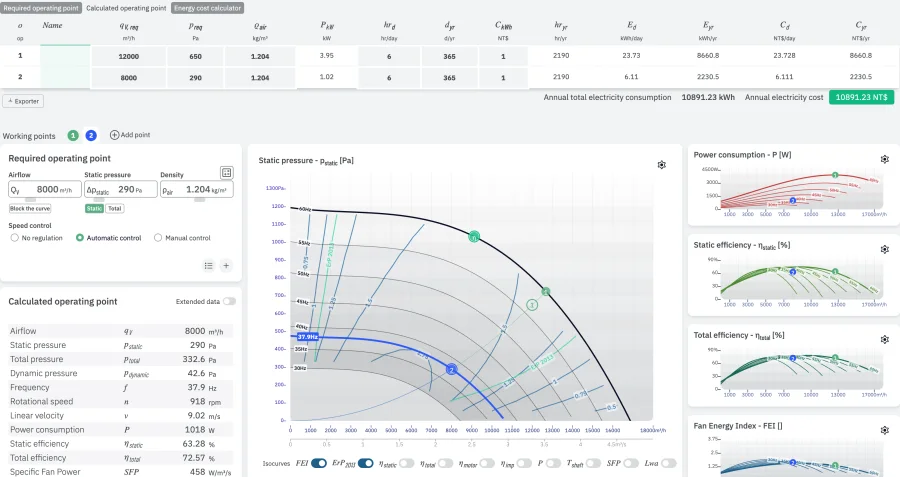Click Block the curve button
Image resolution: width=900 pixels, height=477 pixels.
(30, 208)
